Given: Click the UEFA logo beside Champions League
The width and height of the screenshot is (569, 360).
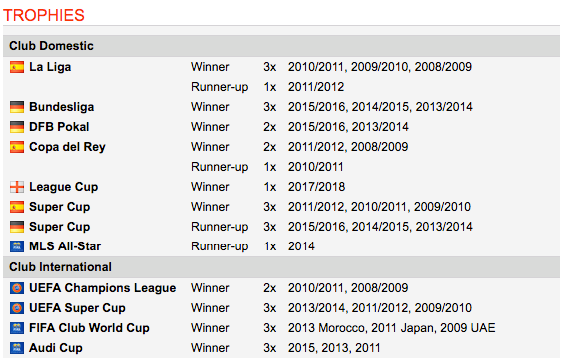Looking at the screenshot, I should (x=17, y=288).
